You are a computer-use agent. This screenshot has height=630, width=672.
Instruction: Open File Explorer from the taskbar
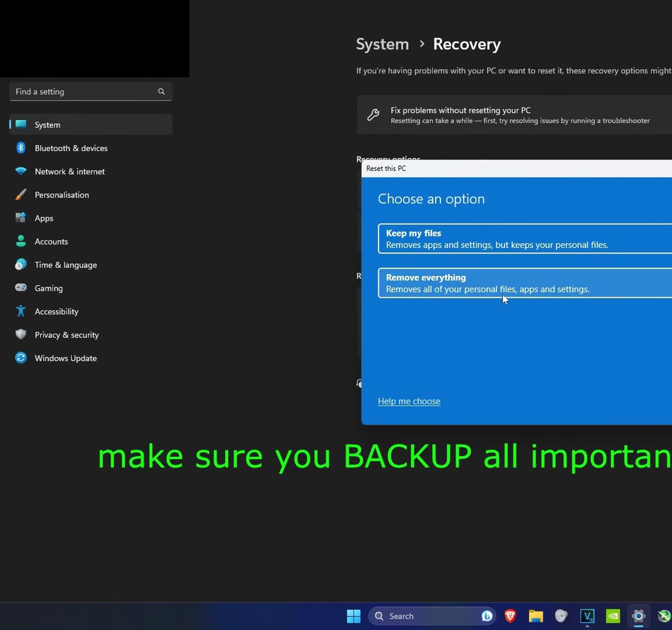(535, 616)
